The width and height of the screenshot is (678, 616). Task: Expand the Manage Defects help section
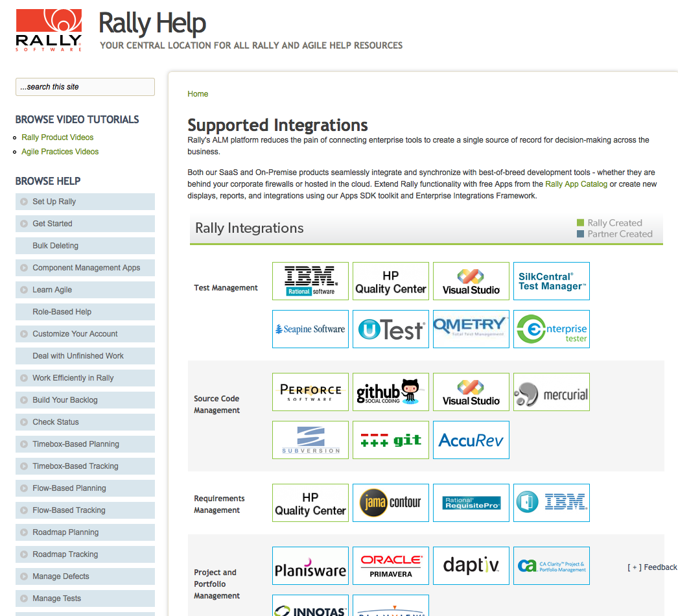[25, 576]
